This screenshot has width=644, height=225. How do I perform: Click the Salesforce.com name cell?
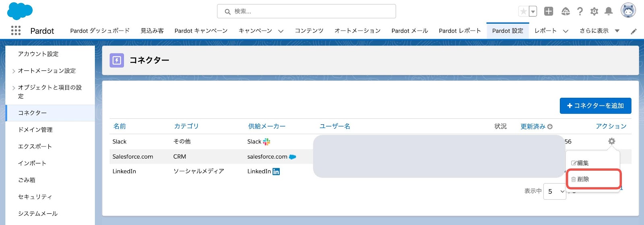point(133,157)
